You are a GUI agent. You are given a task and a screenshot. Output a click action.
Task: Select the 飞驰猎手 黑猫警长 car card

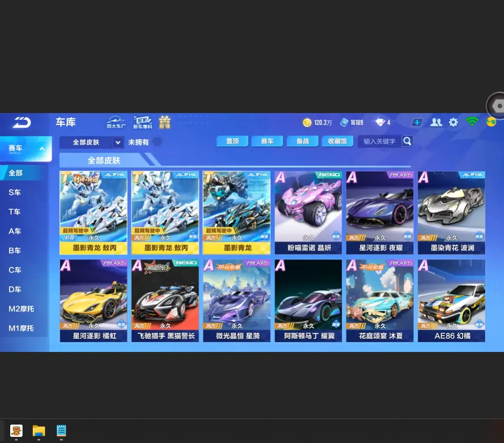165,301
